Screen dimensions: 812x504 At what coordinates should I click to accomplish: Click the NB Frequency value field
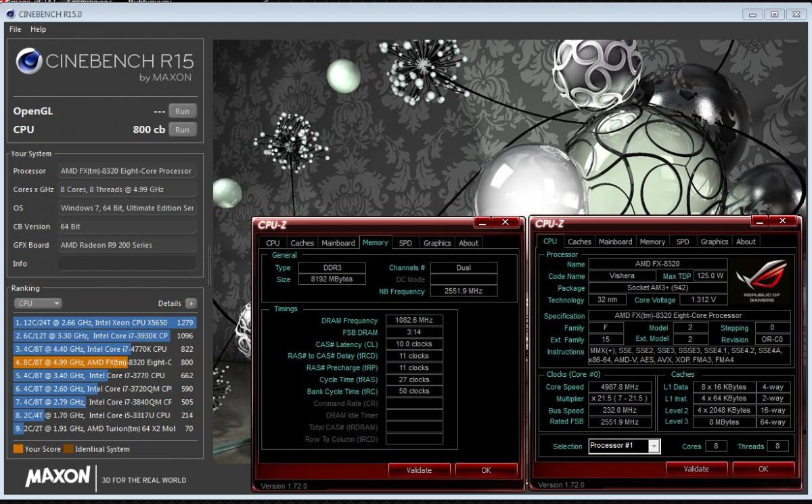[464, 292]
